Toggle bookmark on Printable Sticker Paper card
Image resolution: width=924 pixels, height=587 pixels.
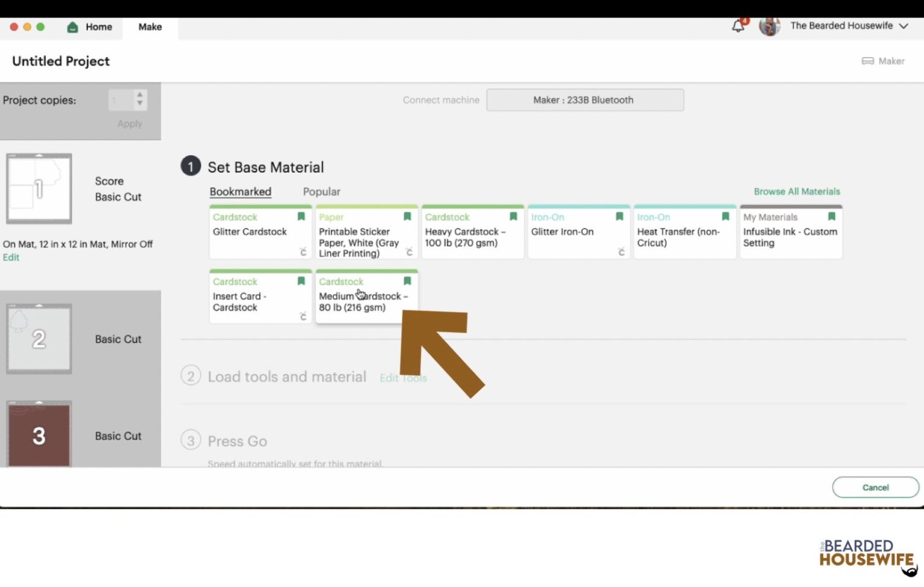[x=407, y=217]
